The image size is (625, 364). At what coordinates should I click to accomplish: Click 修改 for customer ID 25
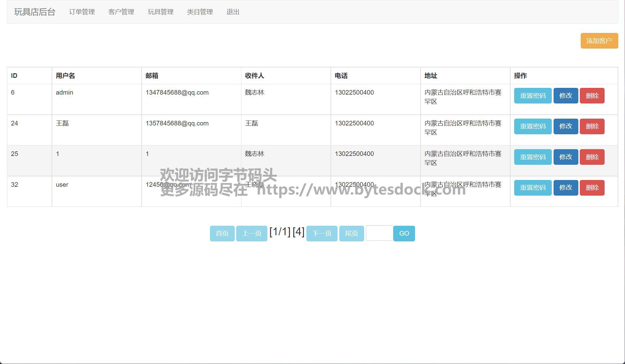[565, 157]
